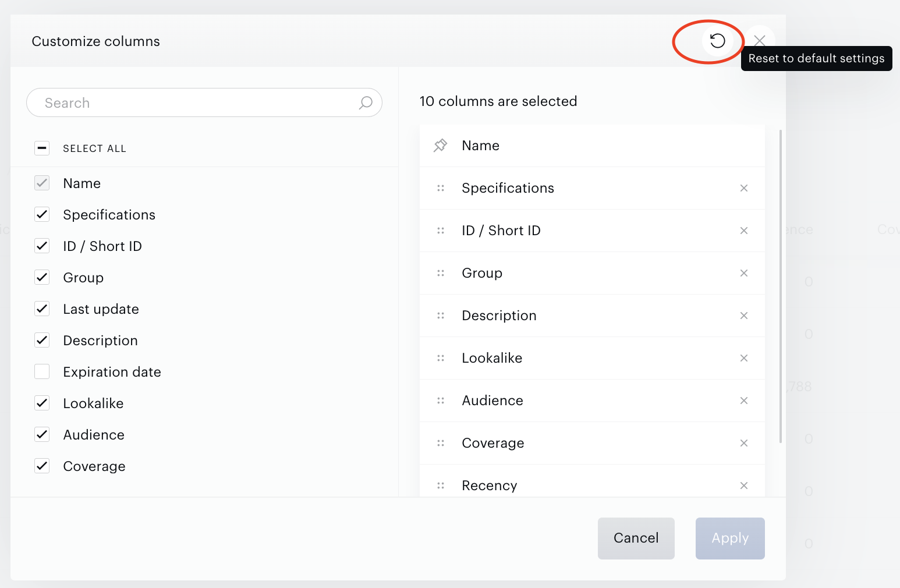
Task: Click the Reset to default settings icon
Action: [717, 41]
